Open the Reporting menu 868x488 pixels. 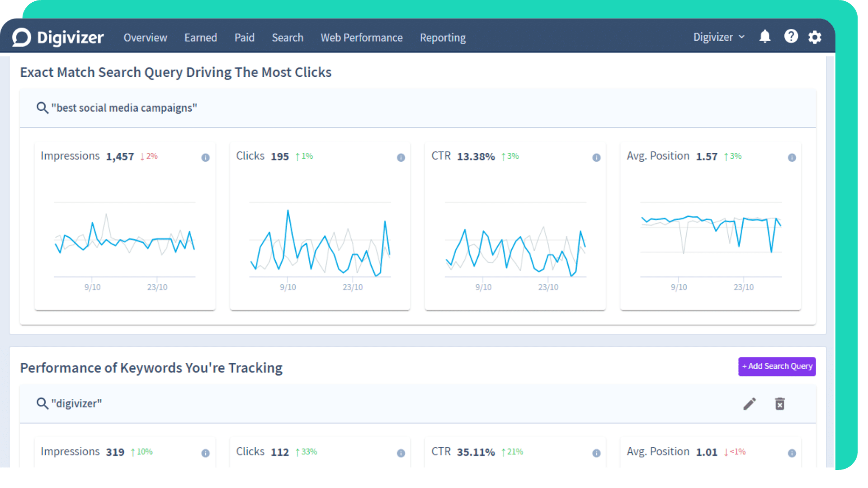pyautogui.click(x=443, y=38)
